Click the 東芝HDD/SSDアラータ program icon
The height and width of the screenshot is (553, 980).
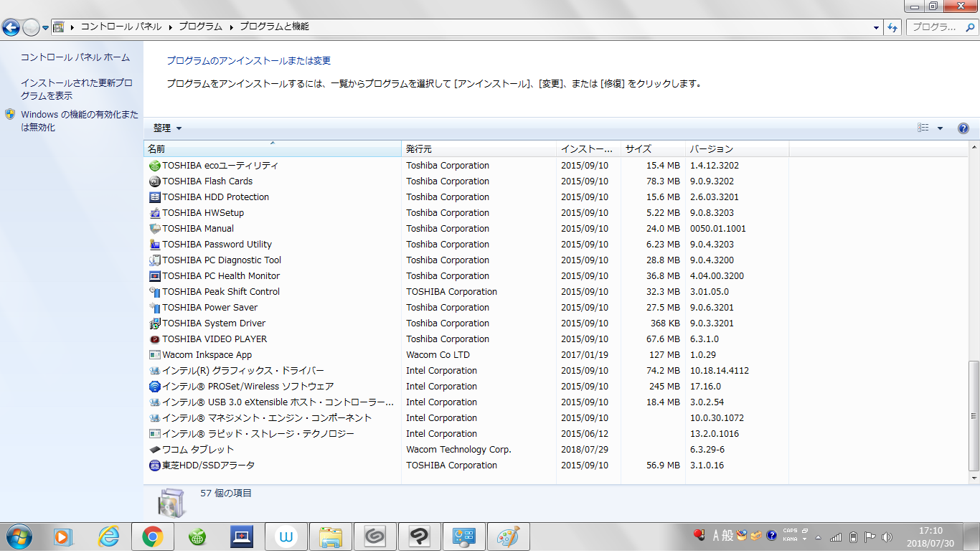(155, 465)
